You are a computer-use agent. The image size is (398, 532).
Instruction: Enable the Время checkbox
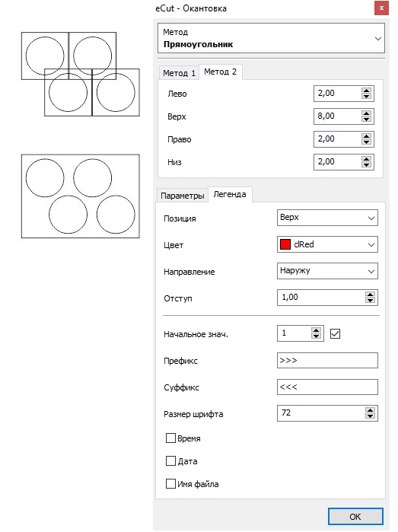170,438
